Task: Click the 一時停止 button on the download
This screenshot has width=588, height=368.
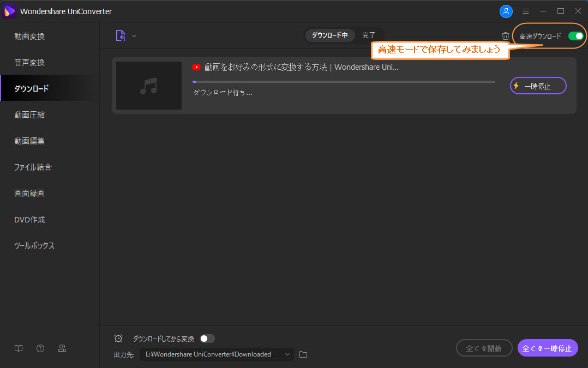Action: (538, 86)
